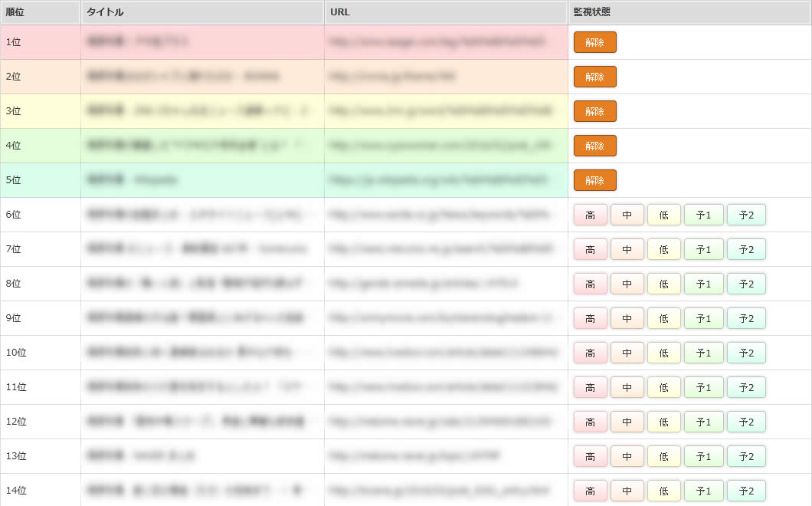Image resolution: width=812 pixels, height=506 pixels.
Task: Remove monitoring on the 5位 row
Action: 594,180
